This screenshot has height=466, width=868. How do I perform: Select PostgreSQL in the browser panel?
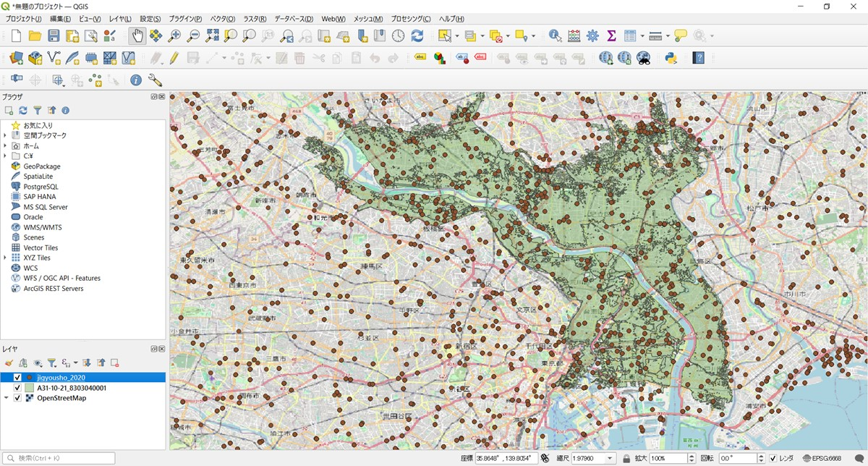40,187
